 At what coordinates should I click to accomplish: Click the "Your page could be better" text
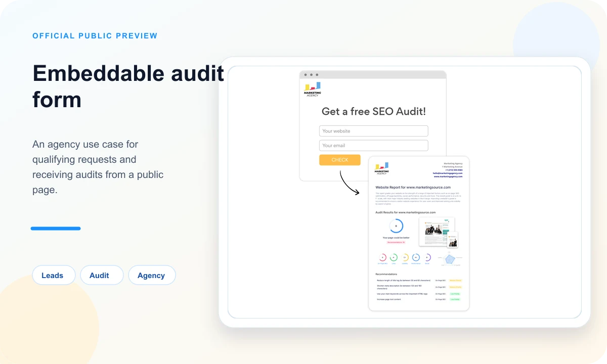coord(396,238)
